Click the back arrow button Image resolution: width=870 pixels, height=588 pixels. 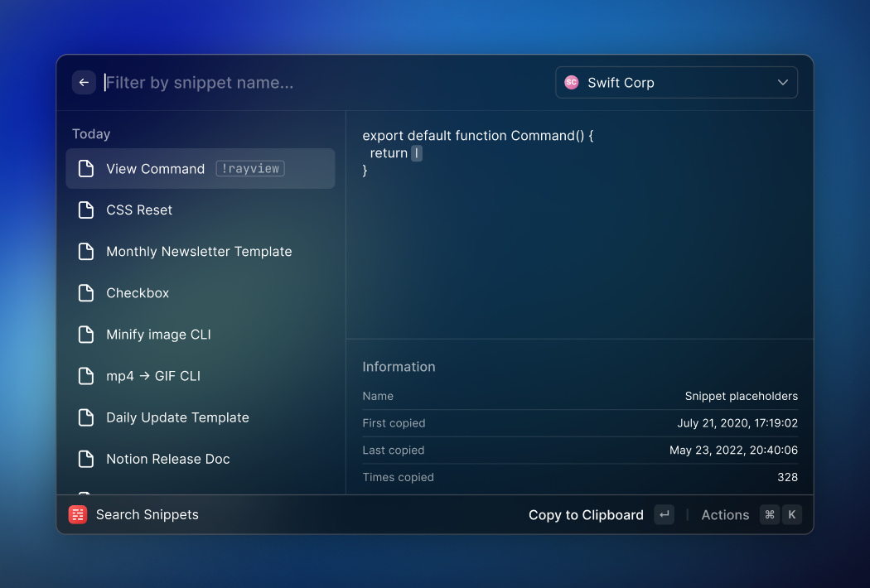(84, 83)
